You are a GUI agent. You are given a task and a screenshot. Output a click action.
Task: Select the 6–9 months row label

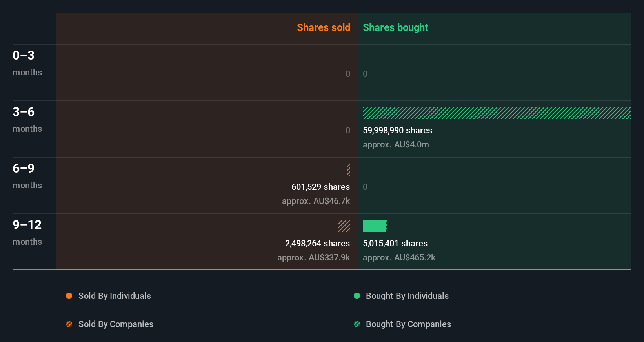27,176
